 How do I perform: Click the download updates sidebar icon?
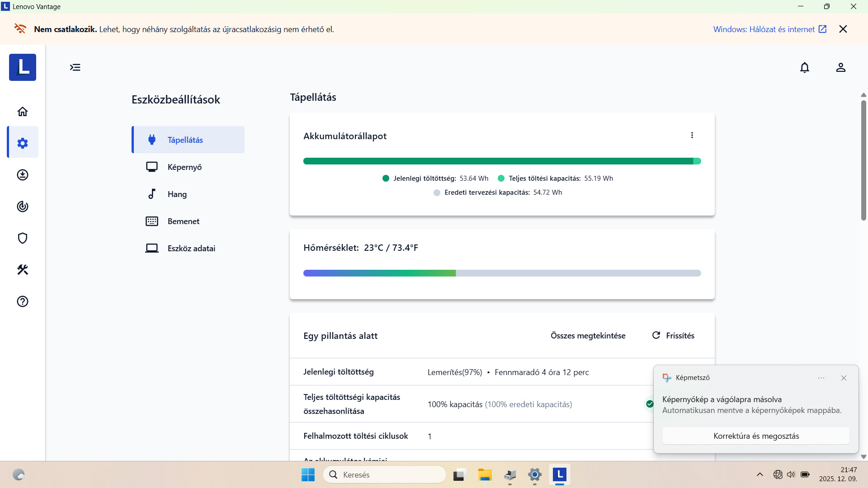(x=23, y=175)
